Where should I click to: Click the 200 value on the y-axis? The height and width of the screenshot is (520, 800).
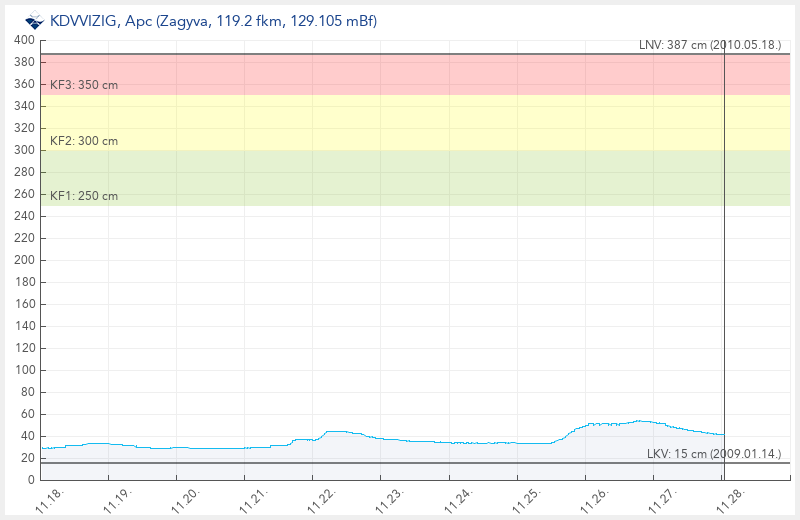pyautogui.click(x=24, y=260)
